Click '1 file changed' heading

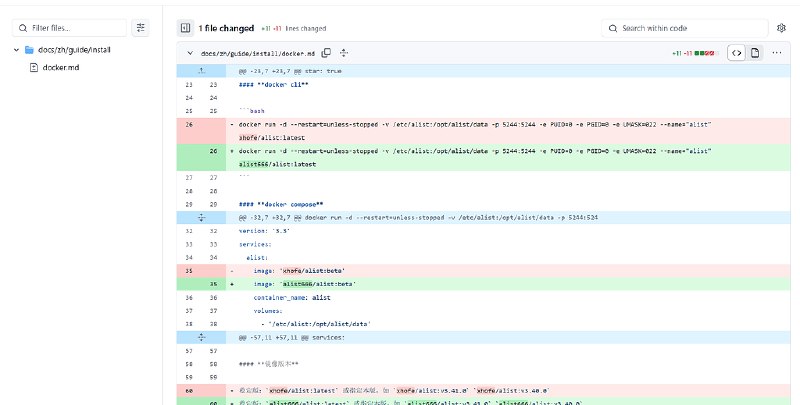(226, 28)
